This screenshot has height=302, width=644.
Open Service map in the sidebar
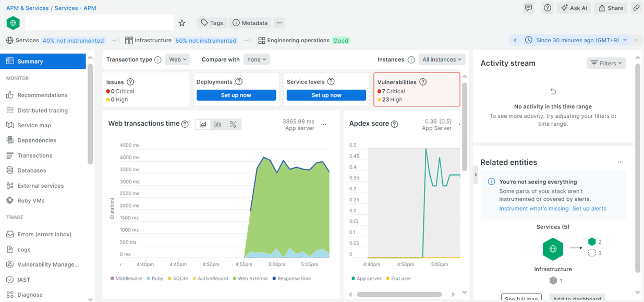coord(43,125)
